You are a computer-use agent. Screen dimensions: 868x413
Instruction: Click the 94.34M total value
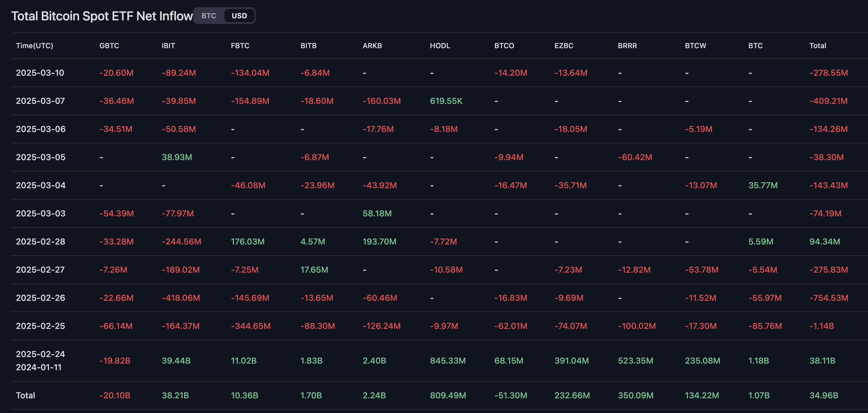[x=825, y=242]
